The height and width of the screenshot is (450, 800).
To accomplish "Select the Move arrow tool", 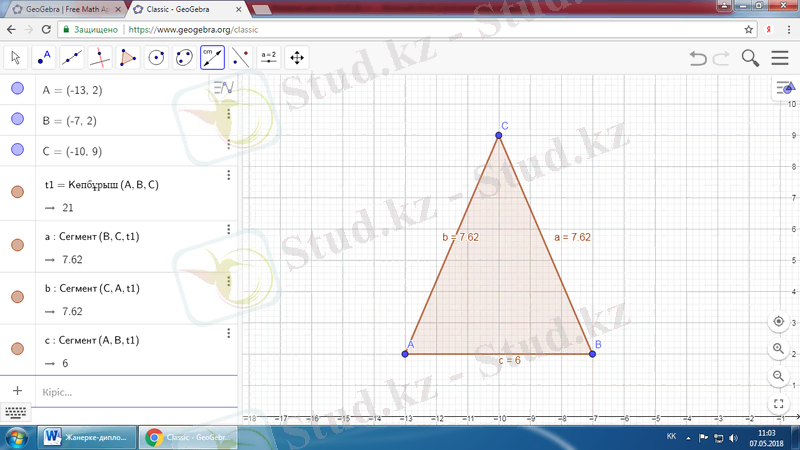I will [x=15, y=58].
